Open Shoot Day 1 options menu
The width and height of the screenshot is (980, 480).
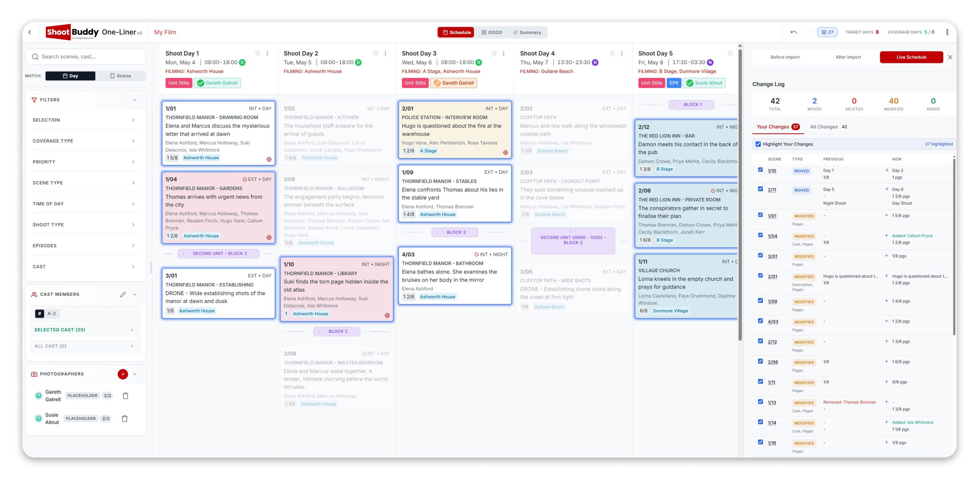pos(267,53)
